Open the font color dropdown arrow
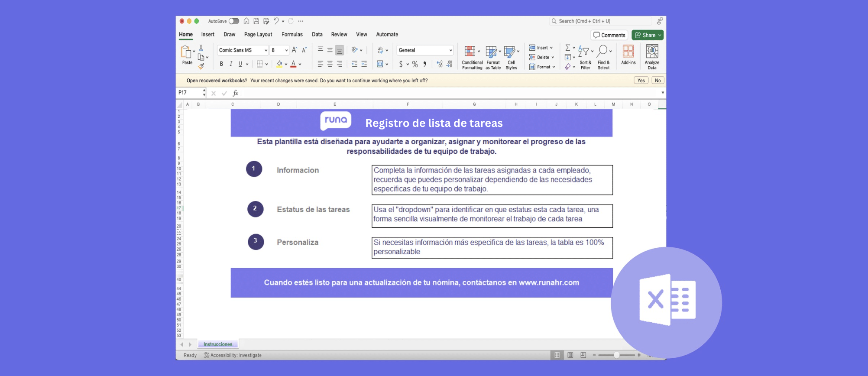 (300, 64)
